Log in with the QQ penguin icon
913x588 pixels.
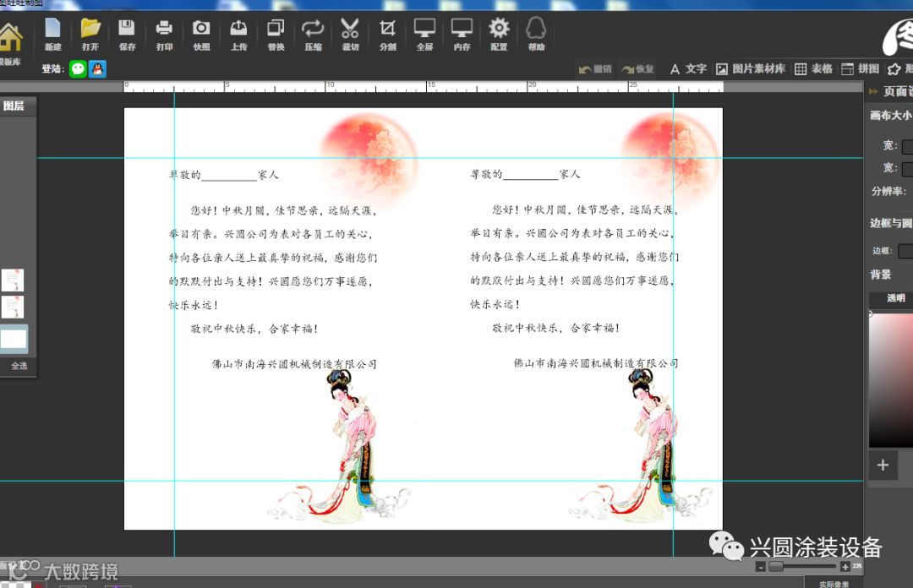tap(97, 68)
